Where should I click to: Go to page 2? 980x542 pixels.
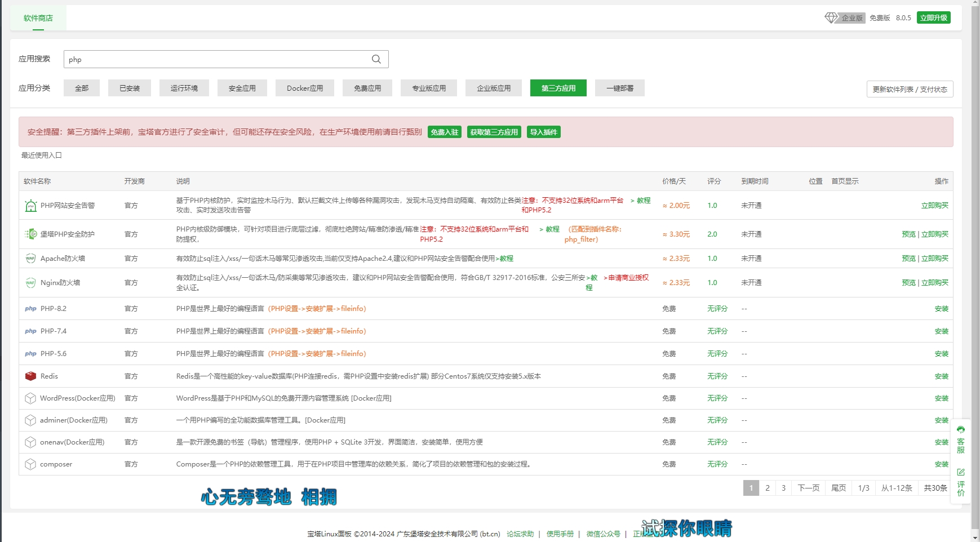coord(767,488)
